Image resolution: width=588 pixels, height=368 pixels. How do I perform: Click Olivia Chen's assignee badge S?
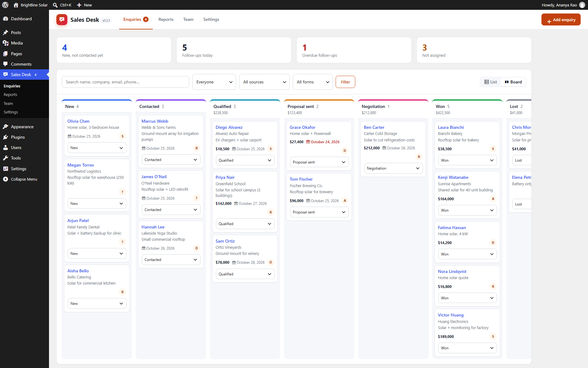[x=123, y=136]
